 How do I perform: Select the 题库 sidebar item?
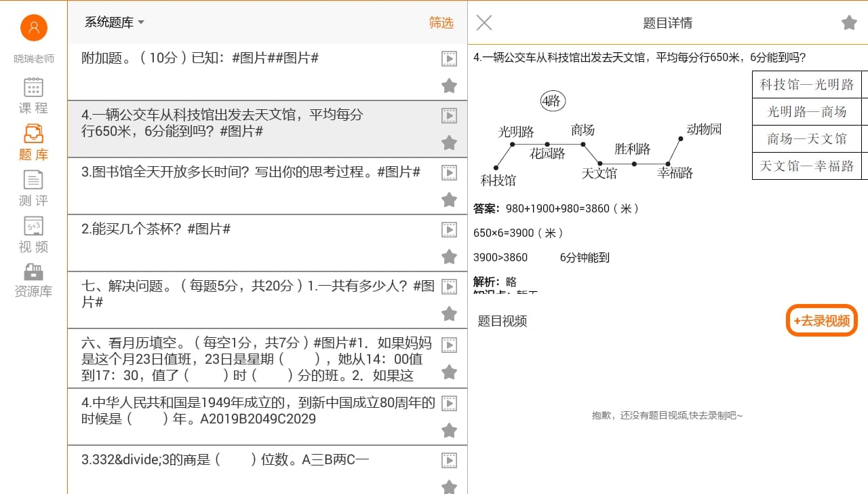[x=33, y=142]
